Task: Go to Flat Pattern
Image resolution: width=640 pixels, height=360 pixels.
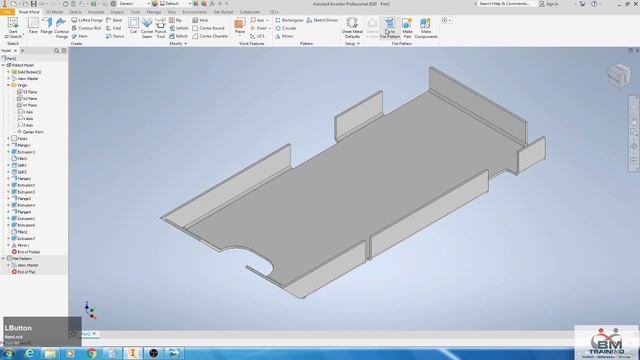Action: (390, 28)
